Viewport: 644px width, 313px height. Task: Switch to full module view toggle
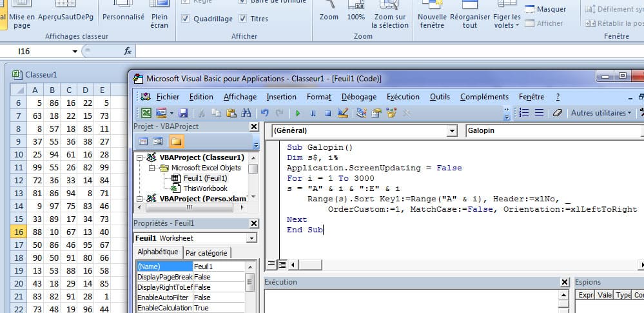click(x=282, y=264)
